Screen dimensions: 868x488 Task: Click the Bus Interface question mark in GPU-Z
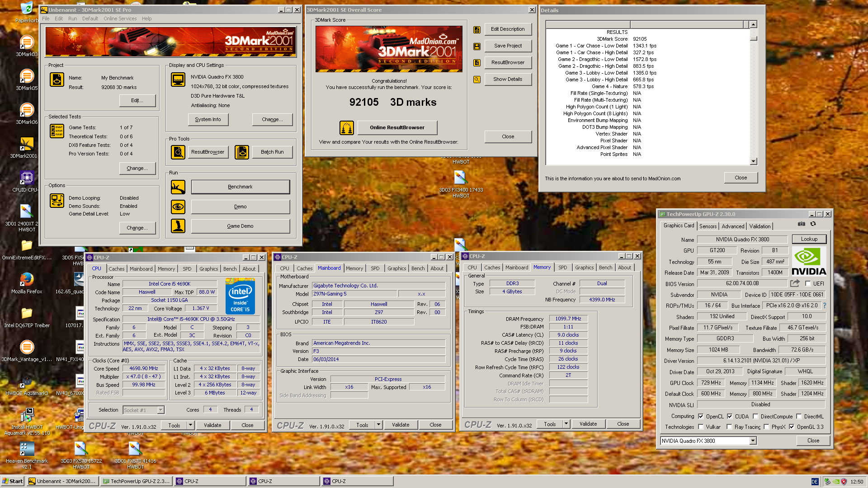click(x=825, y=305)
